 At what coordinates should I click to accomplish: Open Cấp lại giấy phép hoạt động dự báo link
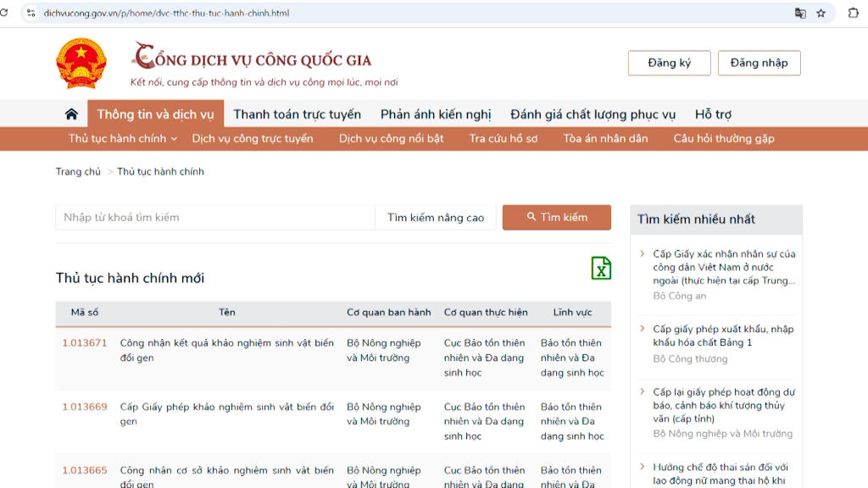(x=724, y=406)
